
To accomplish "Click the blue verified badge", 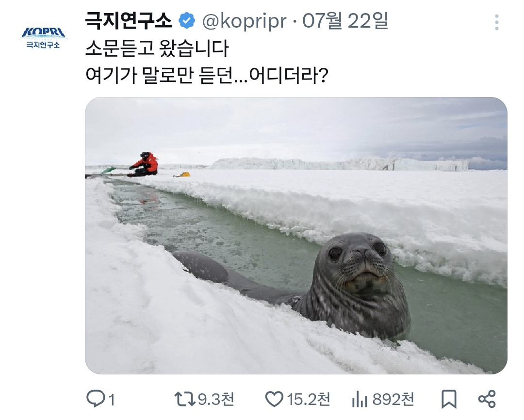I will [187, 21].
